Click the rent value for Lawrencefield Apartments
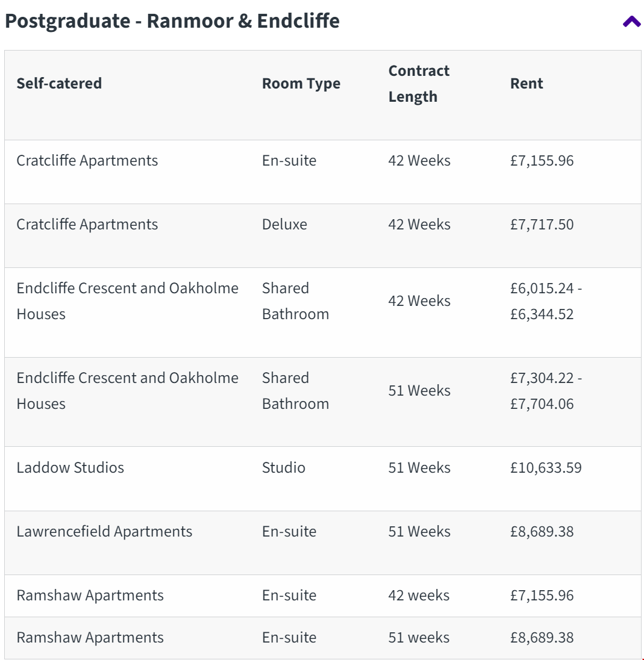Image resolution: width=644 pixels, height=660 pixels. pos(542,531)
